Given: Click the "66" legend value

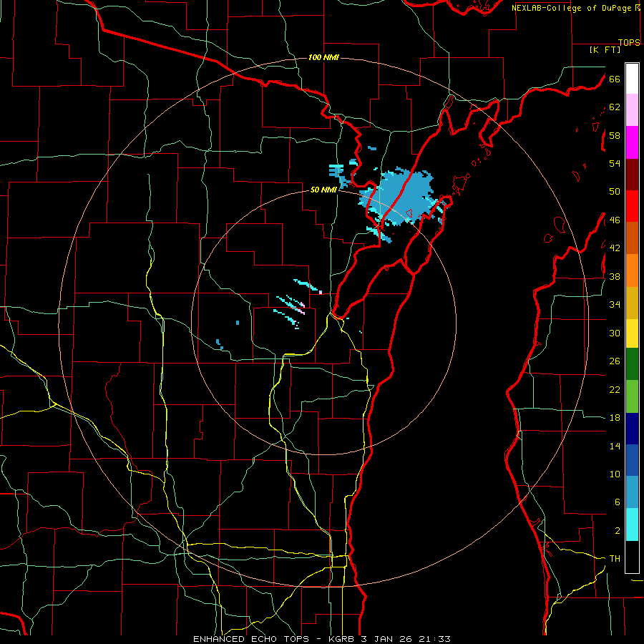Looking at the screenshot, I should [x=614, y=79].
